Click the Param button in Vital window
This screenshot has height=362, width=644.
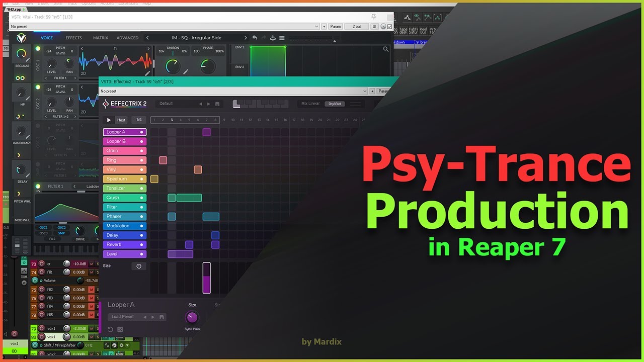336,26
